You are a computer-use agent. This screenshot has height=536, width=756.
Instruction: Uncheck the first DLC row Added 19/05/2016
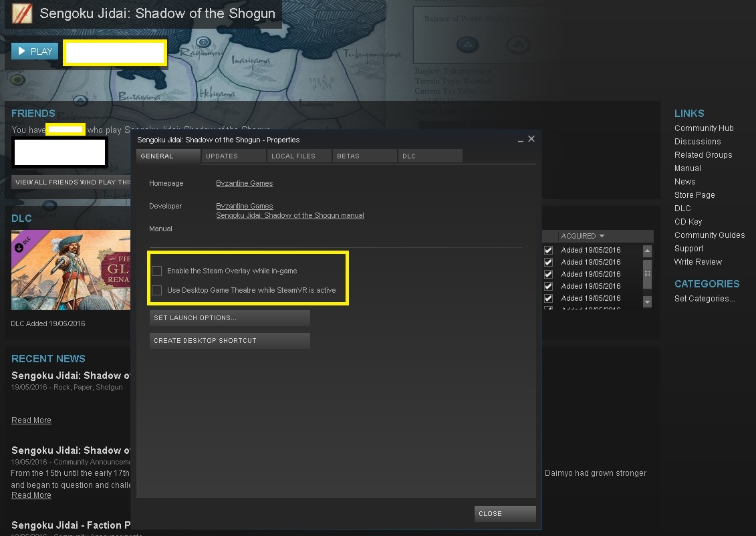[548, 250]
